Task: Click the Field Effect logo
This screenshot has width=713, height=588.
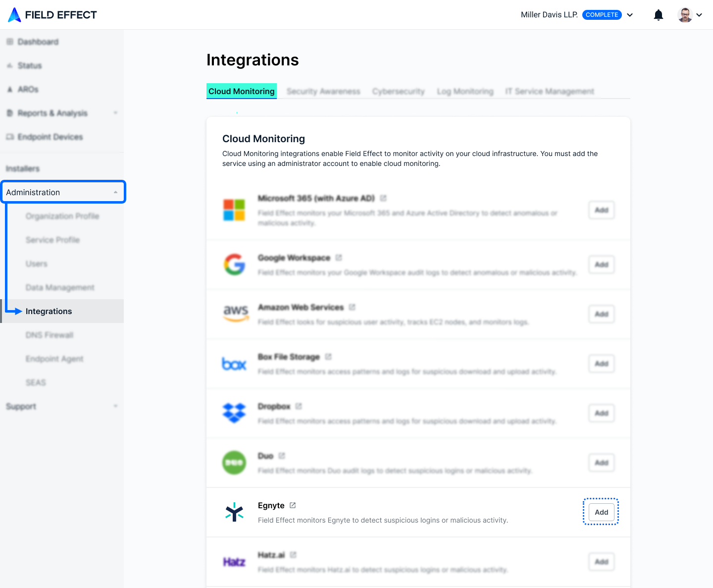Action: (x=52, y=15)
